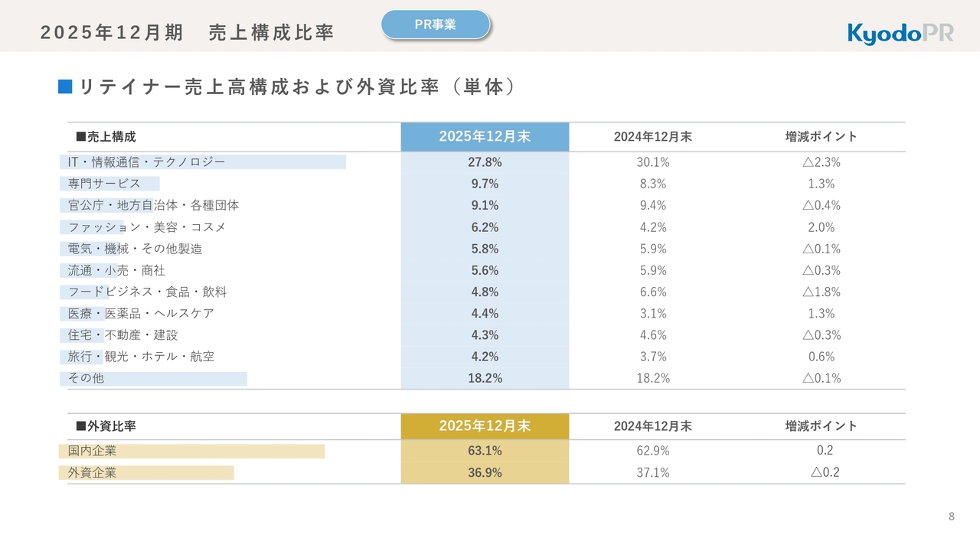Click the その他 category bar
980x551 pixels.
(153, 378)
